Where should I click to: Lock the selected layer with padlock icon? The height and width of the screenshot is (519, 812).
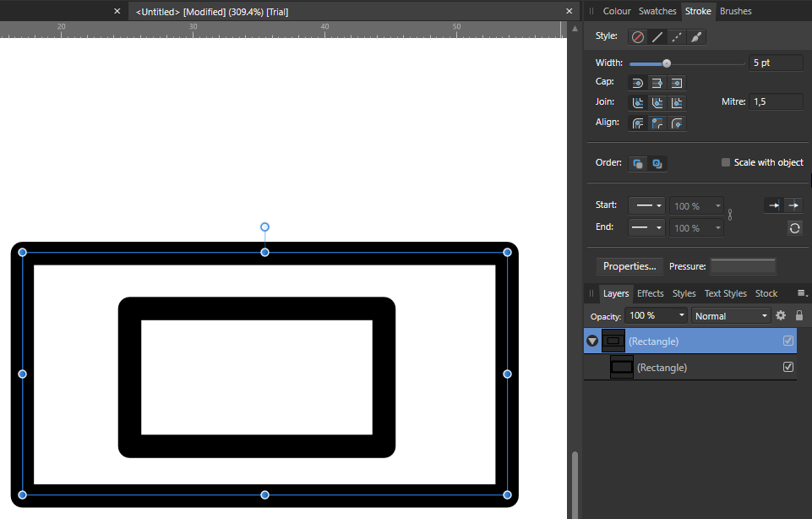(x=799, y=315)
